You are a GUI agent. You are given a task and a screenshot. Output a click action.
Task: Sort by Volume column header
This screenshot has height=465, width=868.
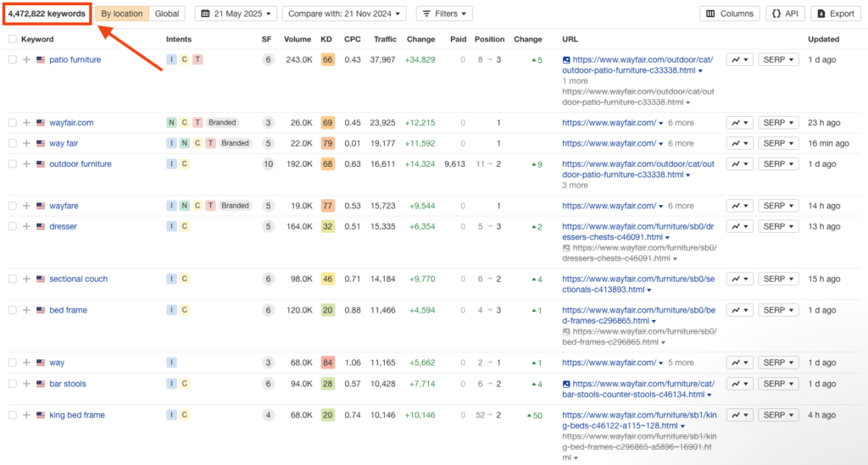[x=298, y=39]
